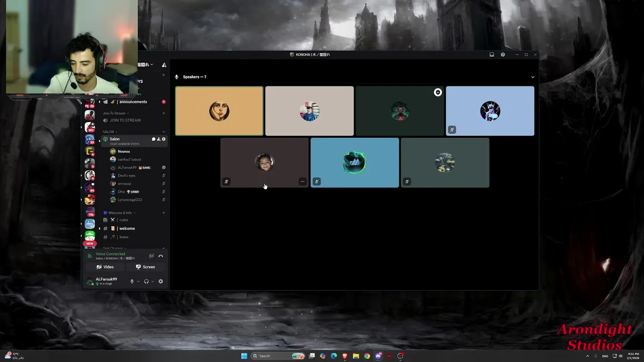Select user Devil's eyes

click(126, 175)
